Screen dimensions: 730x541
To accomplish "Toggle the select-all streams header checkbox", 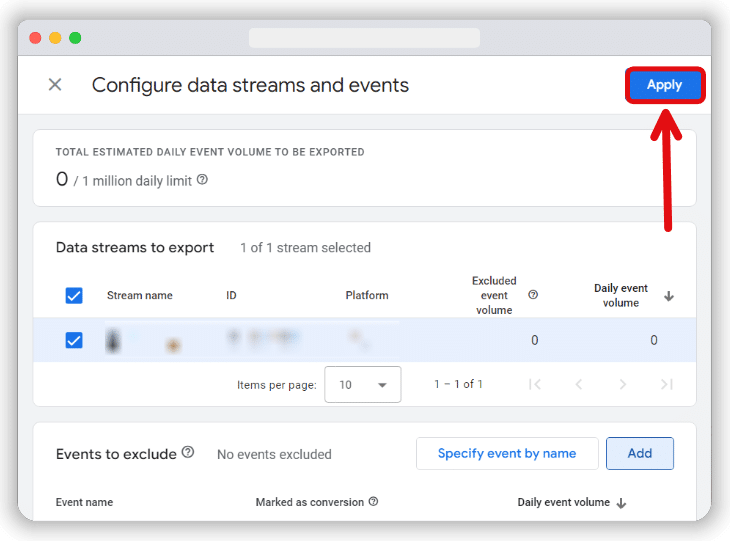I will pos(74,296).
